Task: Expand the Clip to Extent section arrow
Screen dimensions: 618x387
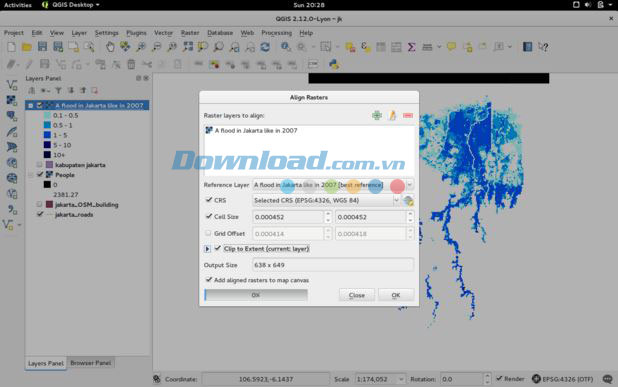Action: click(207, 249)
